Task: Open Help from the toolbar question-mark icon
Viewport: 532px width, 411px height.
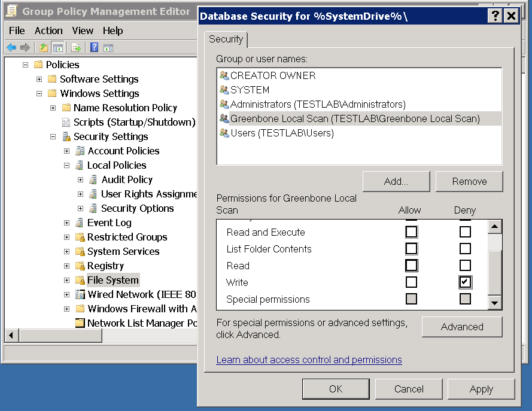Action: [94, 47]
